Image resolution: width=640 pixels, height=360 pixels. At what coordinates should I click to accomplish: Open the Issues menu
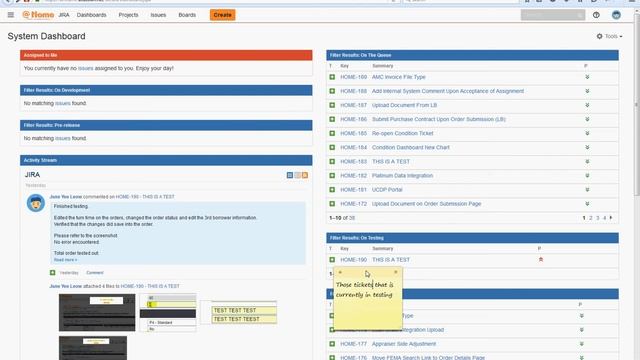158,15
